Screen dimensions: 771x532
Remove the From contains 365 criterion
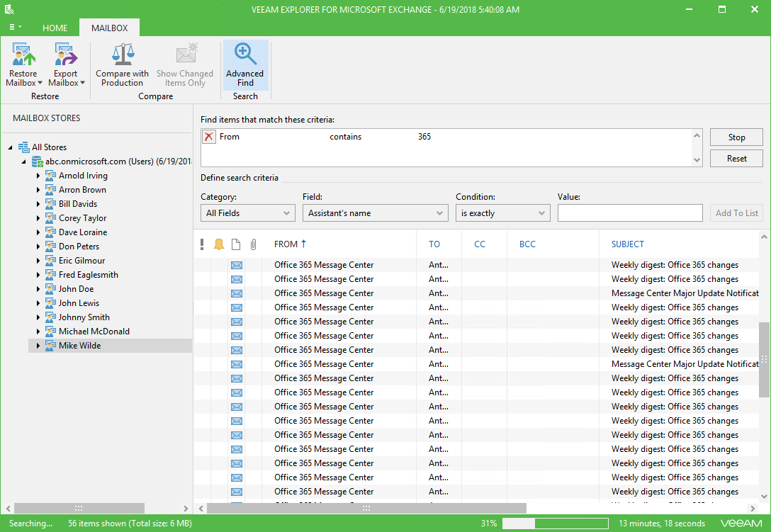209,137
